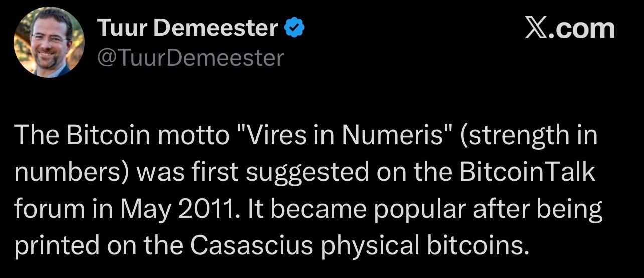The height and width of the screenshot is (278, 644).
Task: Open the Tuur Demeester display name
Action: (x=188, y=29)
